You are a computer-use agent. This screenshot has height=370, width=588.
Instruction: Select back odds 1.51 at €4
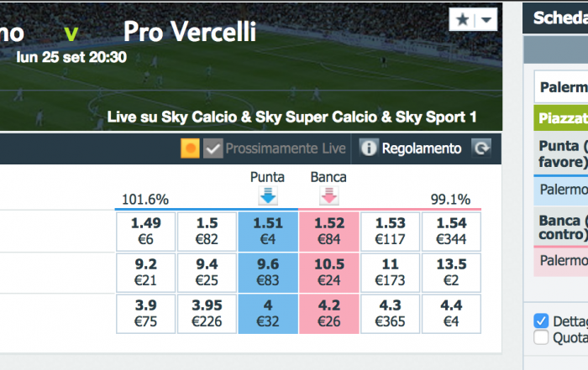point(268,232)
